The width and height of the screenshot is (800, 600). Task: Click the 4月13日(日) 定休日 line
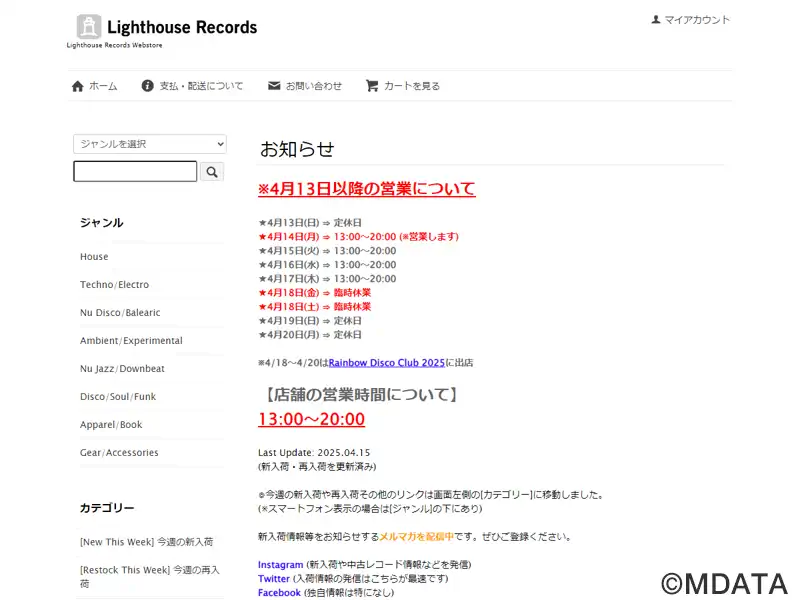tap(310, 223)
